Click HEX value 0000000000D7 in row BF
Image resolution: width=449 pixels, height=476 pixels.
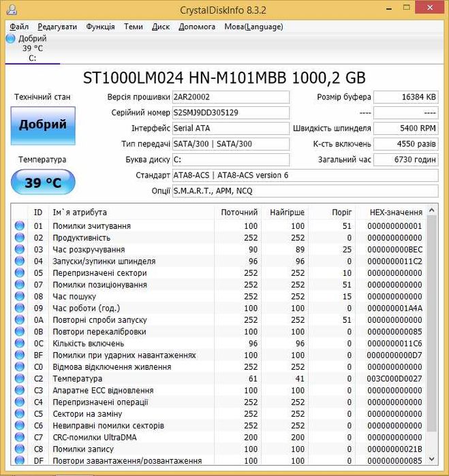pos(394,355)
